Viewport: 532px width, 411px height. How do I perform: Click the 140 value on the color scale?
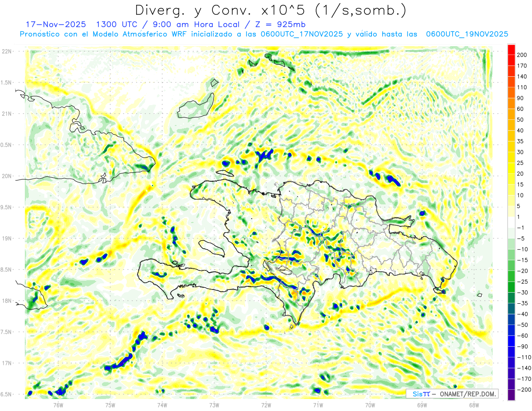523,77
